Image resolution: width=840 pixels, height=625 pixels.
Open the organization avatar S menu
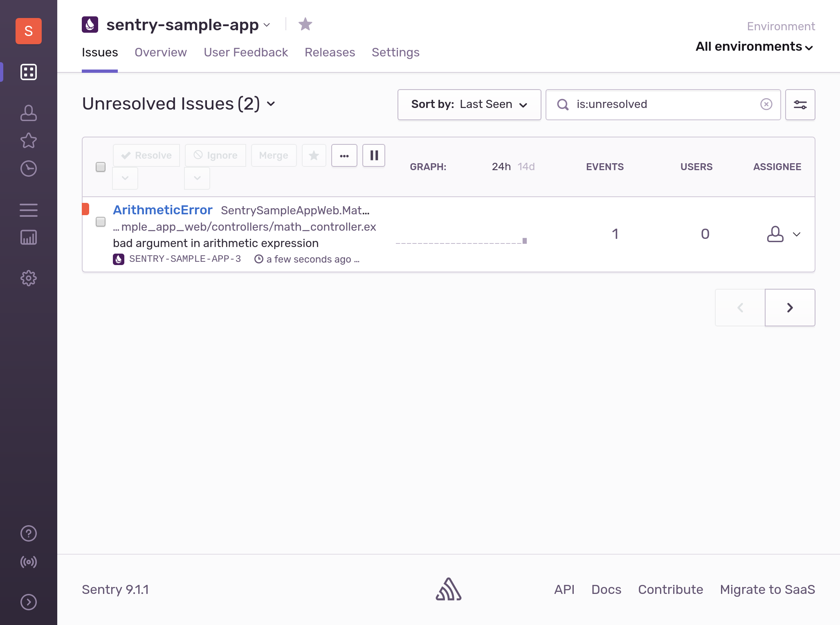coord(29,31)
